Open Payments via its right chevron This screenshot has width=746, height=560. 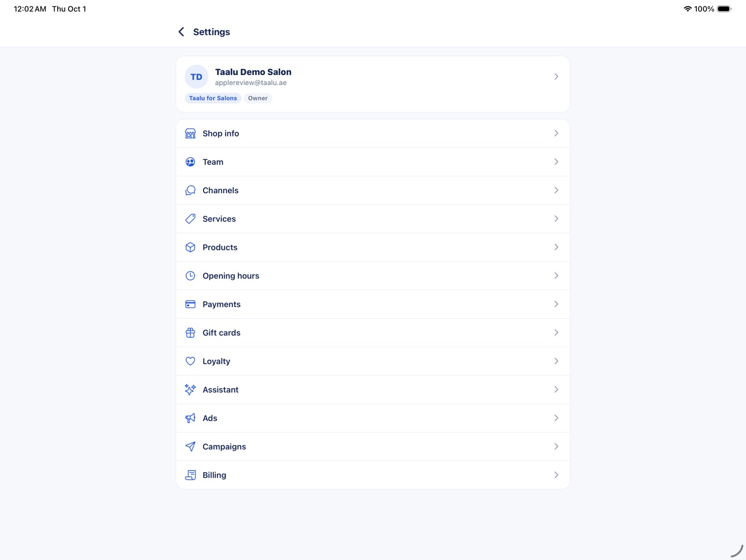click(x=556, y=304)
